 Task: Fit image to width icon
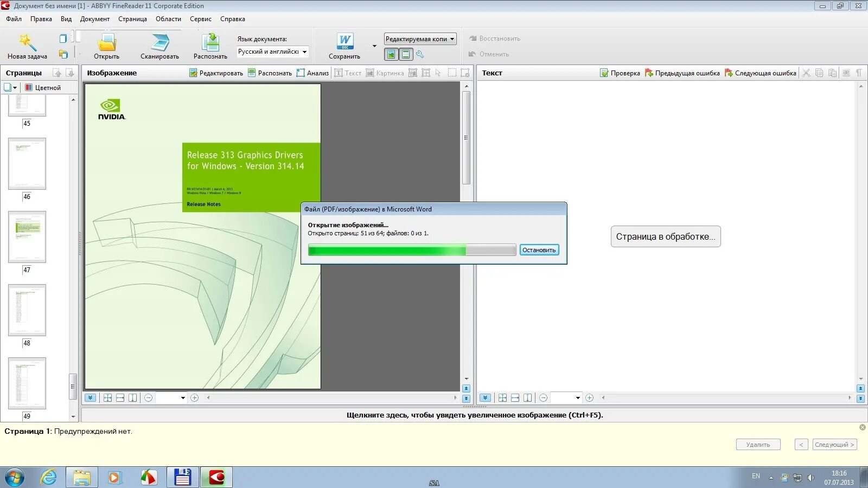[x=120, y=397]
